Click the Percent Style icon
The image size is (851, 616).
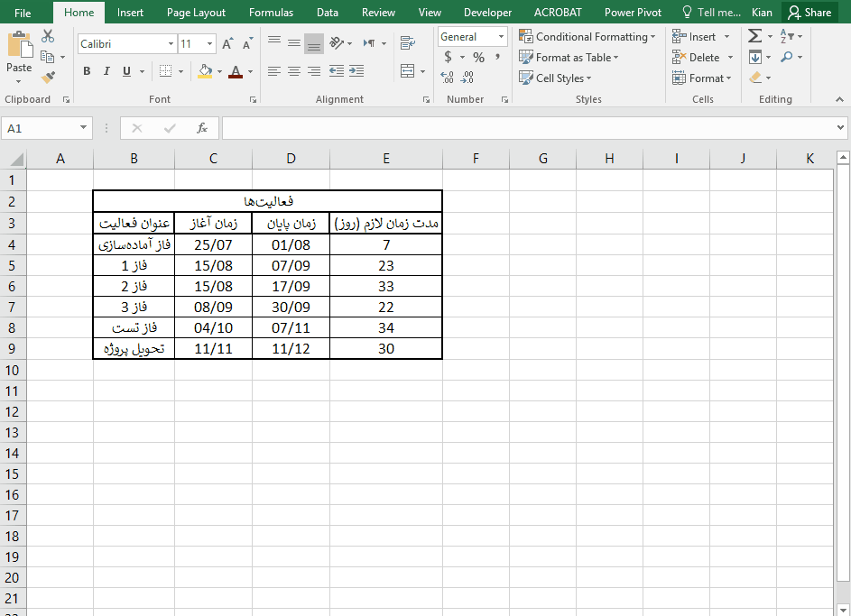coord(478,58)
